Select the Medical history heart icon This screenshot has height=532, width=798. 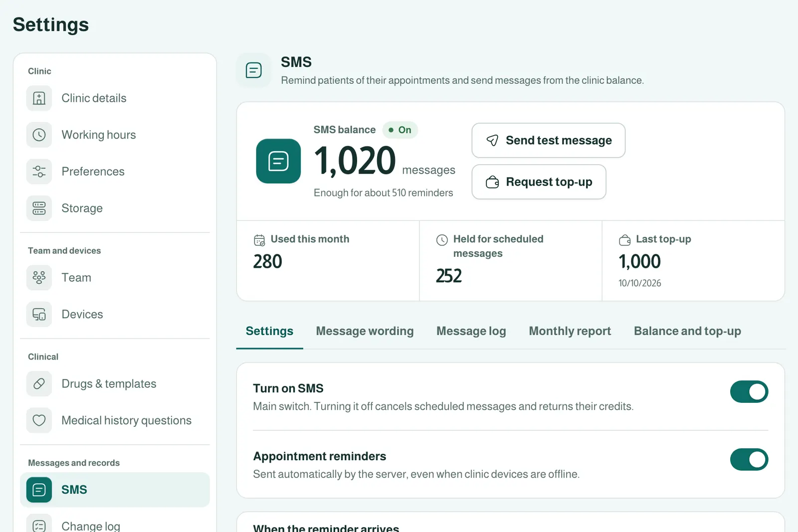click(39, 420)
